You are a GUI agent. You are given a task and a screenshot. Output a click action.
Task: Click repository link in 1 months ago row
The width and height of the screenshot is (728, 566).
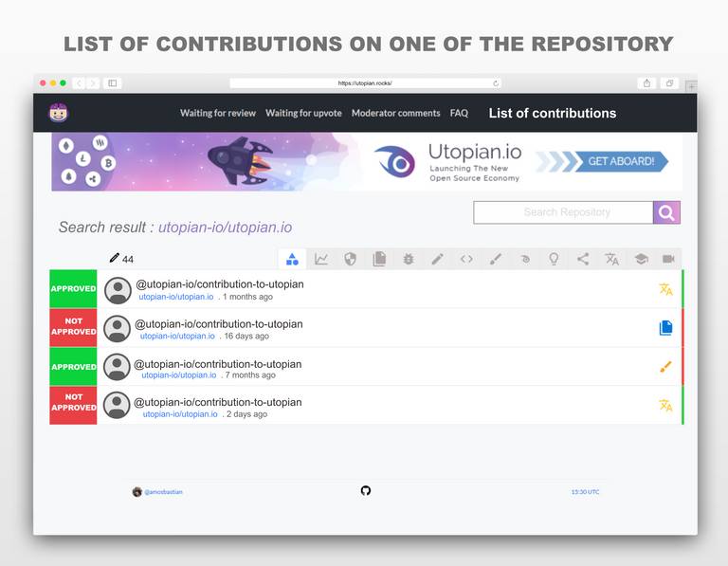(x=176, y=297)
